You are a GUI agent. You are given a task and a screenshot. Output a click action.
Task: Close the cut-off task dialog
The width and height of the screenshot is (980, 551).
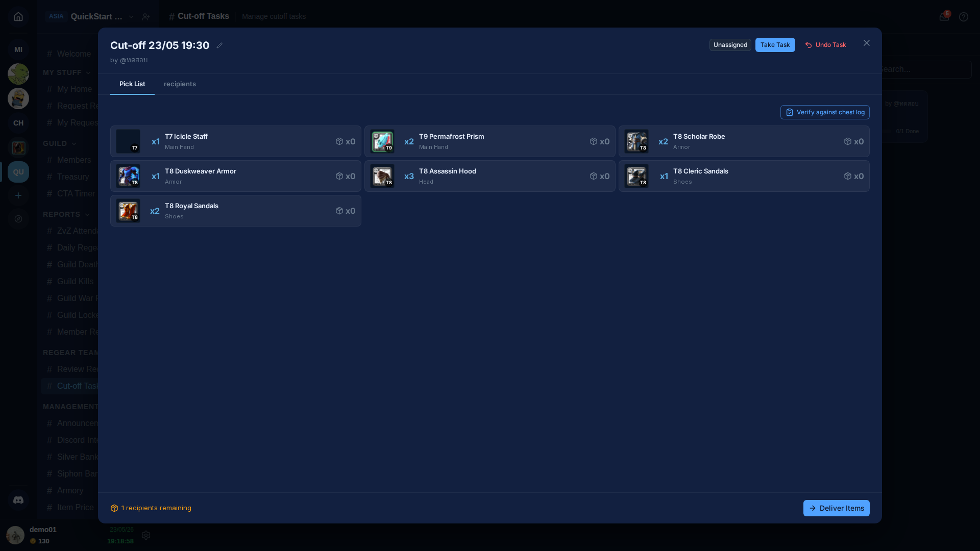click(x=867, y=43)
